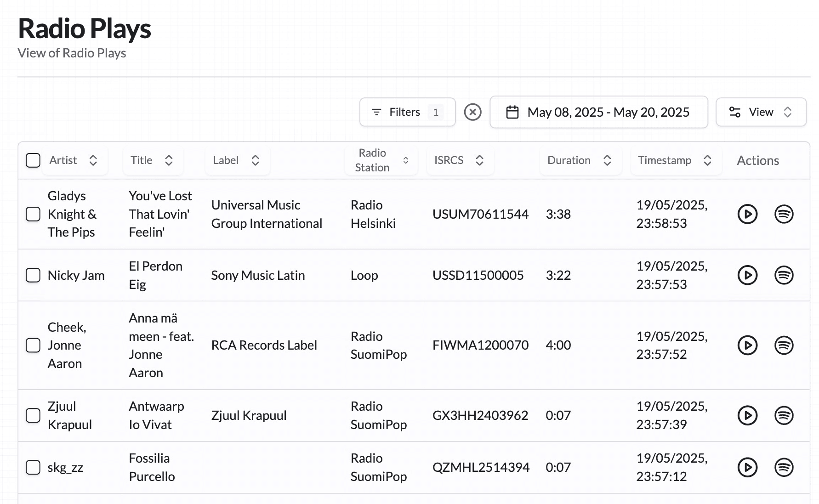Screen dimensions: 819x504
Task: Sort by the Radio Station column header
Action: (x=381, y=160)
